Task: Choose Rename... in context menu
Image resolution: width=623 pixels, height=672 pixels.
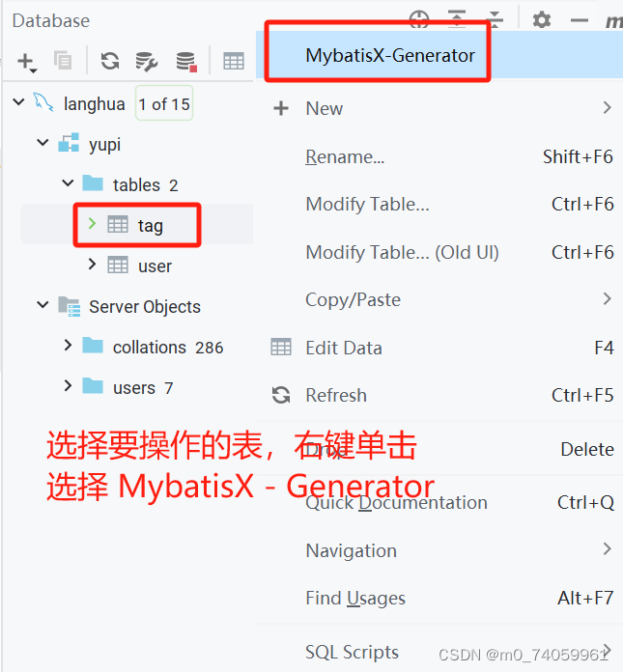Action: (439, 156)
